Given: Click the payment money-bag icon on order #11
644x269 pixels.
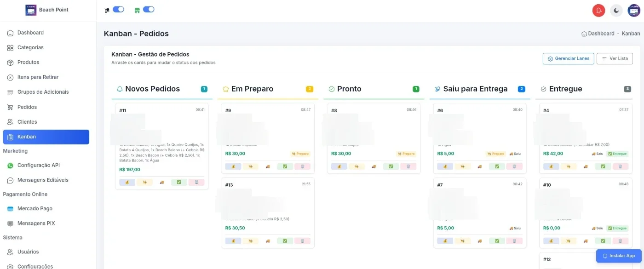Looking at the screenshot, I should point(127,182).
